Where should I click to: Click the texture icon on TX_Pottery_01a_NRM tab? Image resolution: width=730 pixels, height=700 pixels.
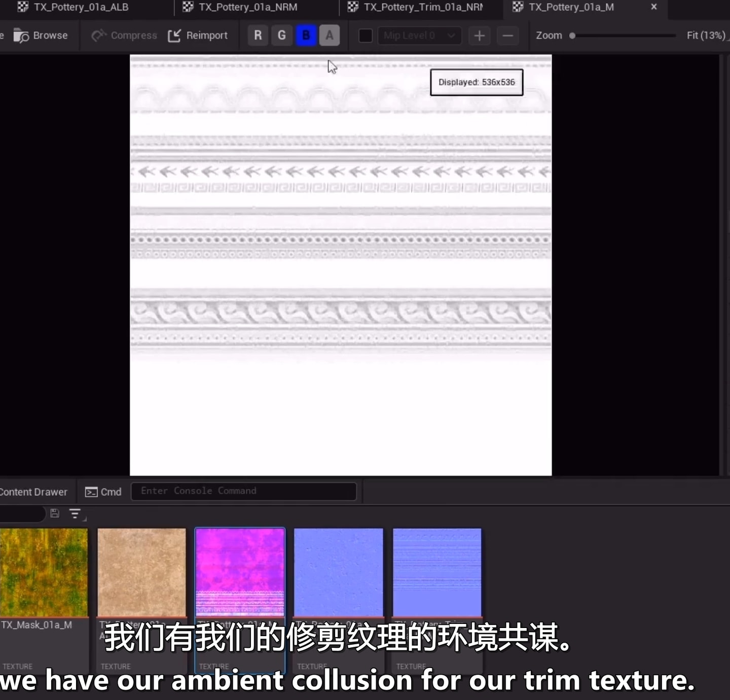[188, 7]
